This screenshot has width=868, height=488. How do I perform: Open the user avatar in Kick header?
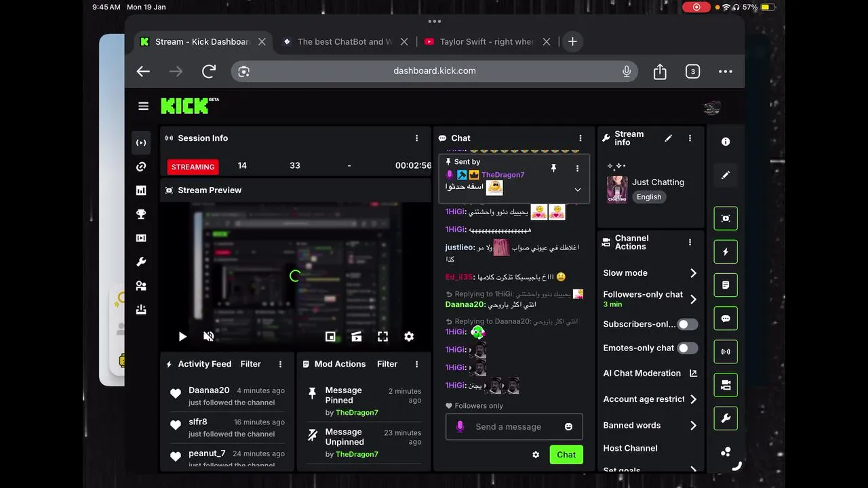pos(711,108)
